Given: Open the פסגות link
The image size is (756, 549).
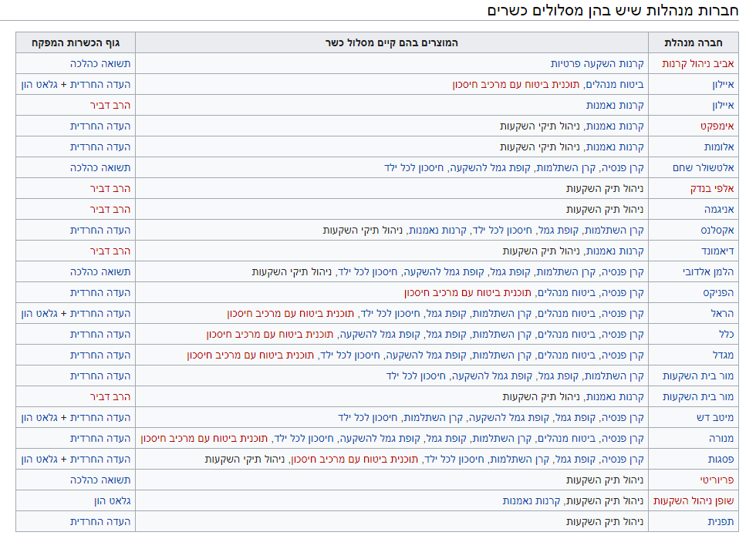Looking at the screenshot, I should pos(721,459).
